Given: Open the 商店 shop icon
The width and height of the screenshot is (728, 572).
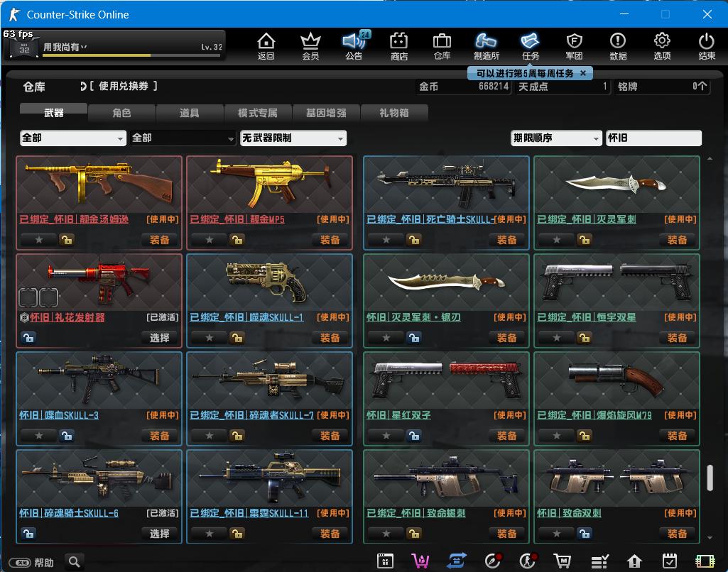Looking at the screenshot, I should (399, 46).
